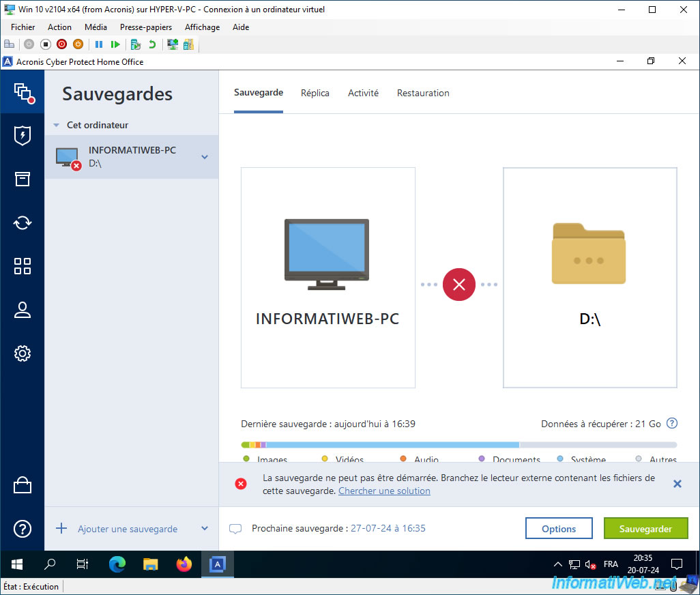The width and height of the screenshot is (700, 595).
Task: Open the Affichage menu
Action: coord(202,27)
